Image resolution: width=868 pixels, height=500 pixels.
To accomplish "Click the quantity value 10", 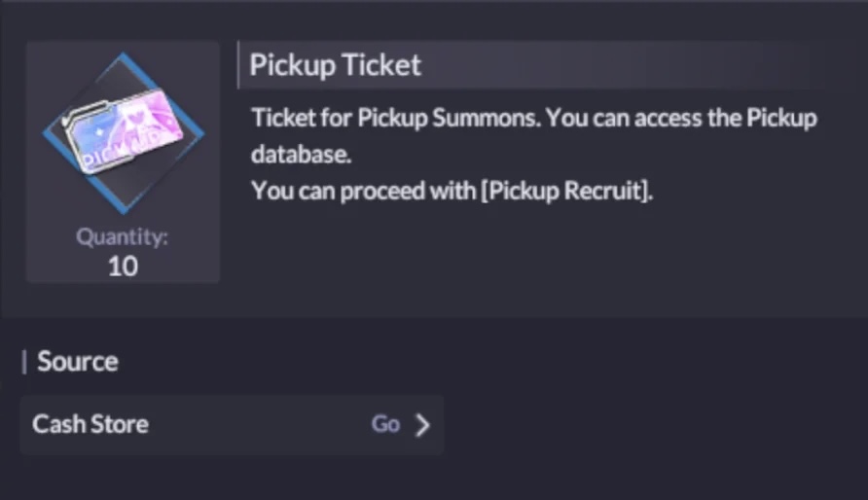I will [123, 266].
